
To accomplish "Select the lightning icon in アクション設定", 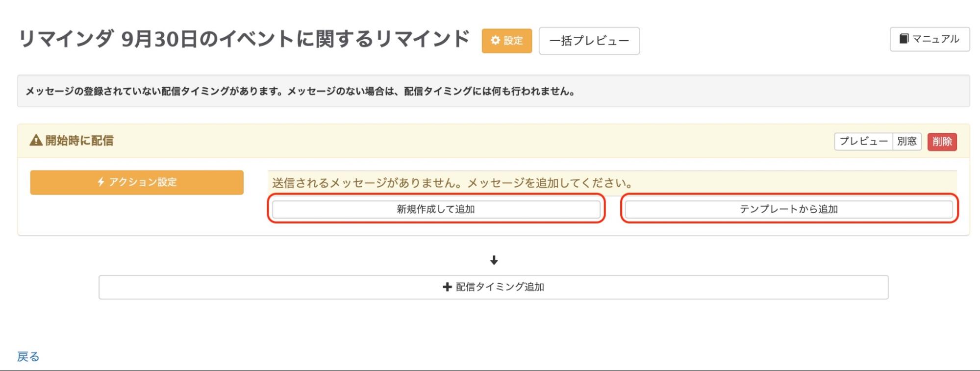I will [x=101, y=182].
